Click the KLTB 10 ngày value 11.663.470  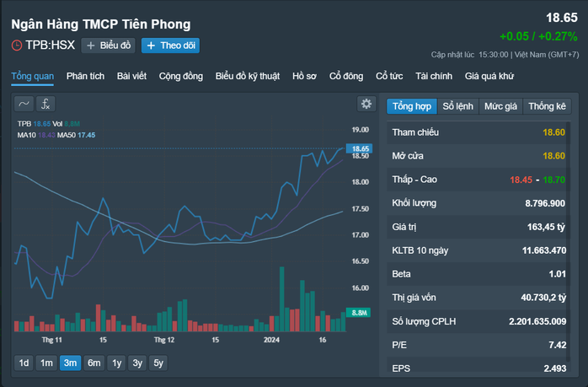pyautogui.click(x=544, y=250)
